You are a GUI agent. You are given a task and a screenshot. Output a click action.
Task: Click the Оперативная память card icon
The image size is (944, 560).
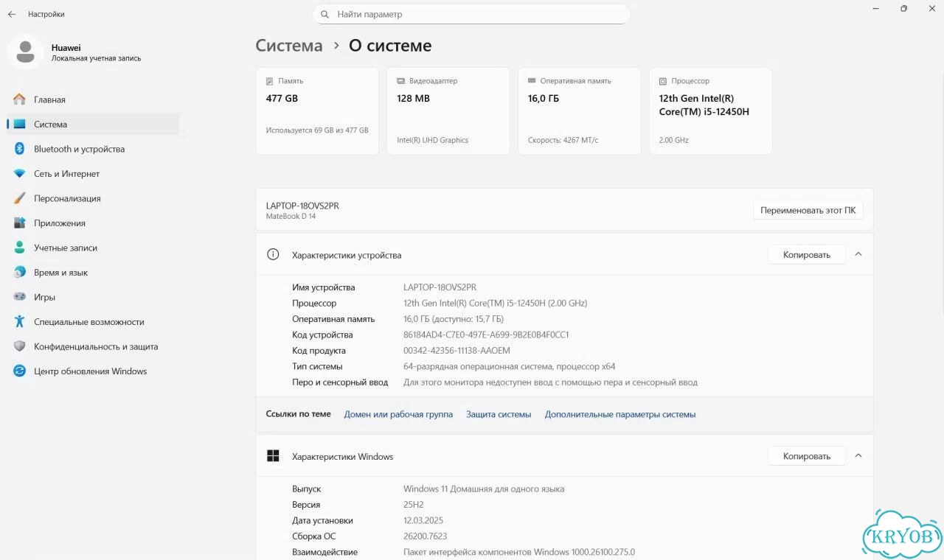532,81
